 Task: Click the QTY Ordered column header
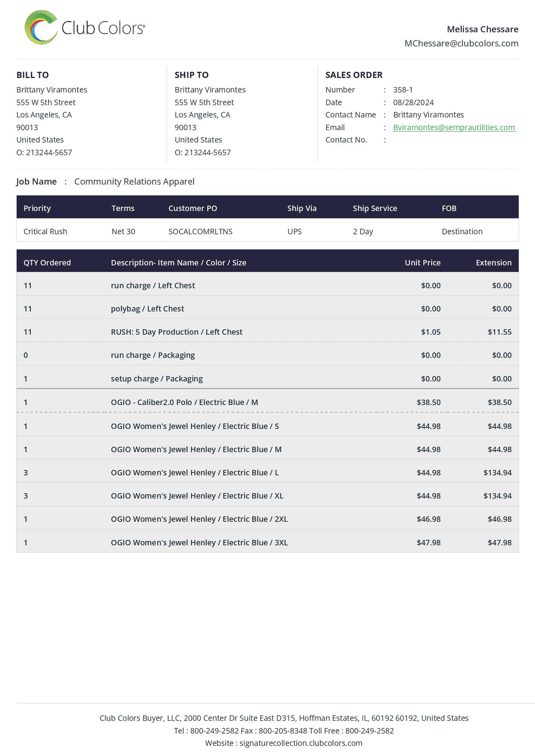47,263
